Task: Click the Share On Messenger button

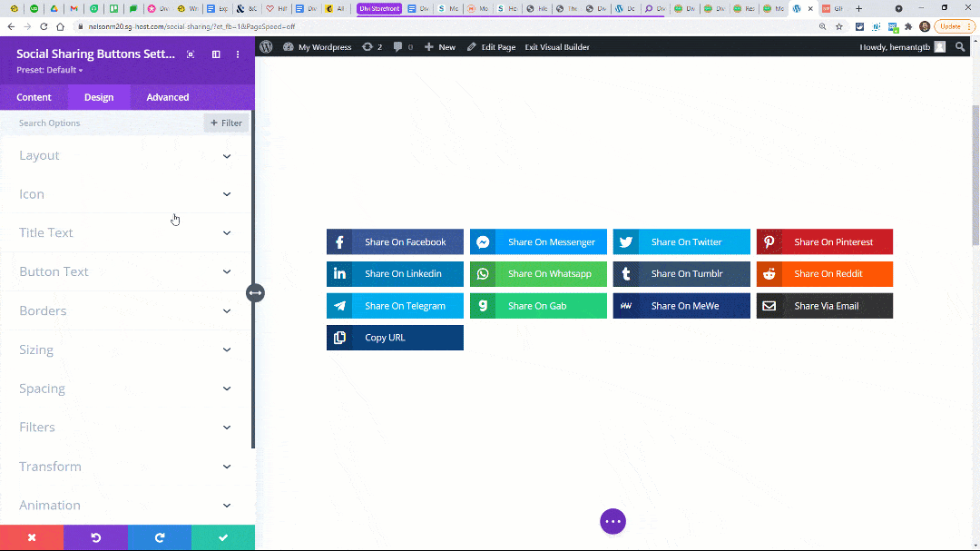Action: pyautogui.click(x=538, y=242)
